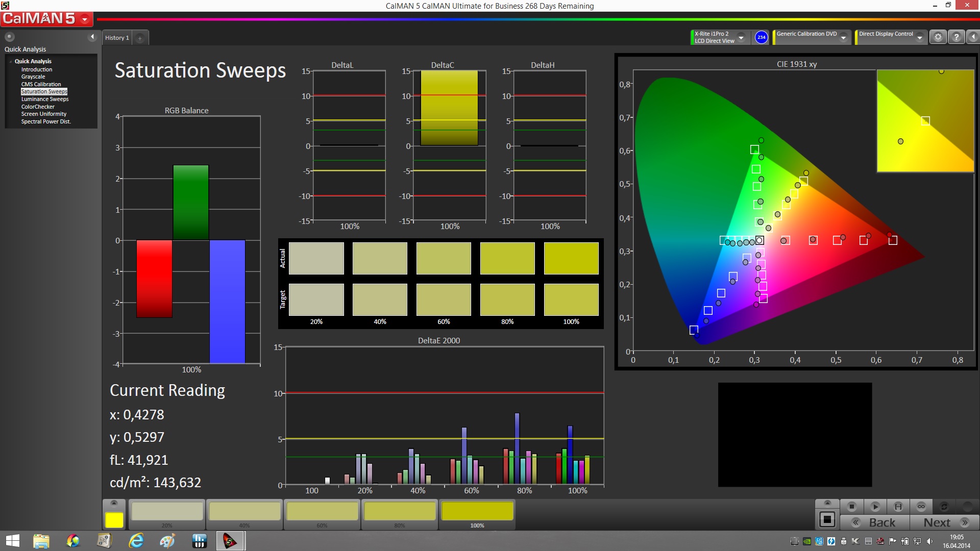This screenshot has height=551, width=980.
Task: Select the 80% saturation swatch in bottom strip
Action: (x=400, y=514)
